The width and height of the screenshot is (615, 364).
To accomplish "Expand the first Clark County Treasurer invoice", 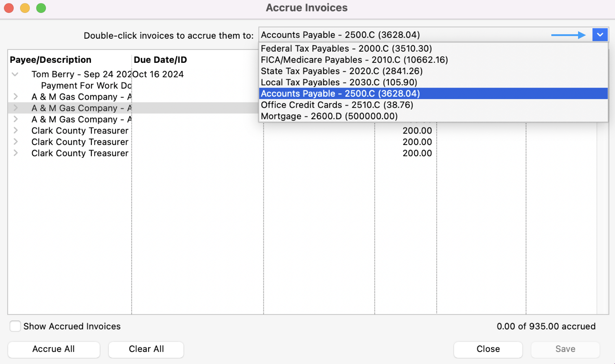I will click(x=16, y=131).
